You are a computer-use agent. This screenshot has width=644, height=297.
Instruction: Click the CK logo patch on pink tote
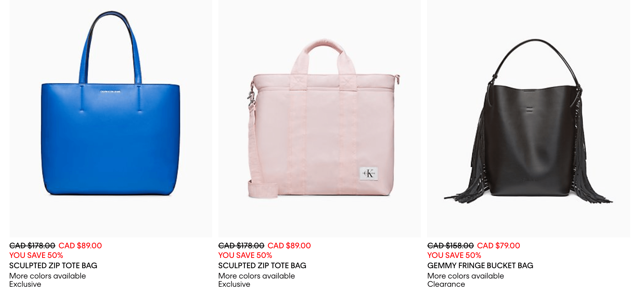[369, 174]
